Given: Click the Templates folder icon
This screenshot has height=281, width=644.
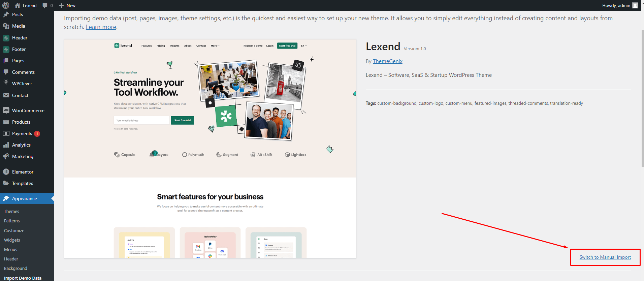Looking at the screenshot, I should [6, 183].
